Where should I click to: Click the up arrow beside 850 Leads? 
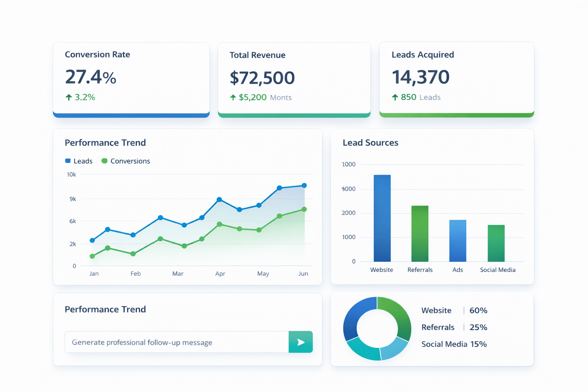[x=395, y=97]
